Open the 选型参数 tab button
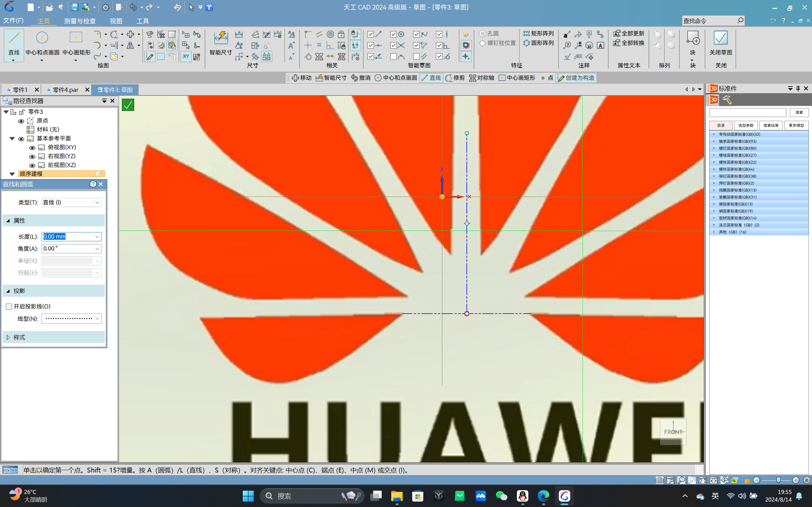The image size is (812, 507). [746, 126]
